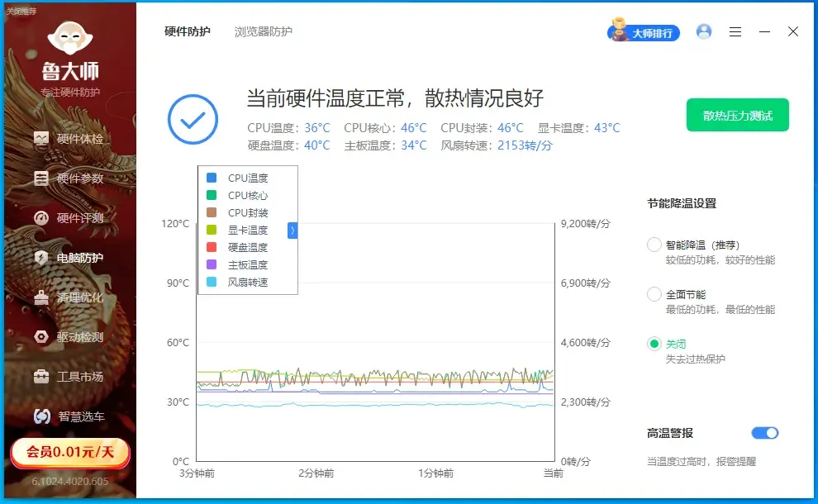Click the 显卡温度 43°C reading
Image resolution: width=818 pixels, height=504 pixels.
pyautogui.click(x=578, y=128)
